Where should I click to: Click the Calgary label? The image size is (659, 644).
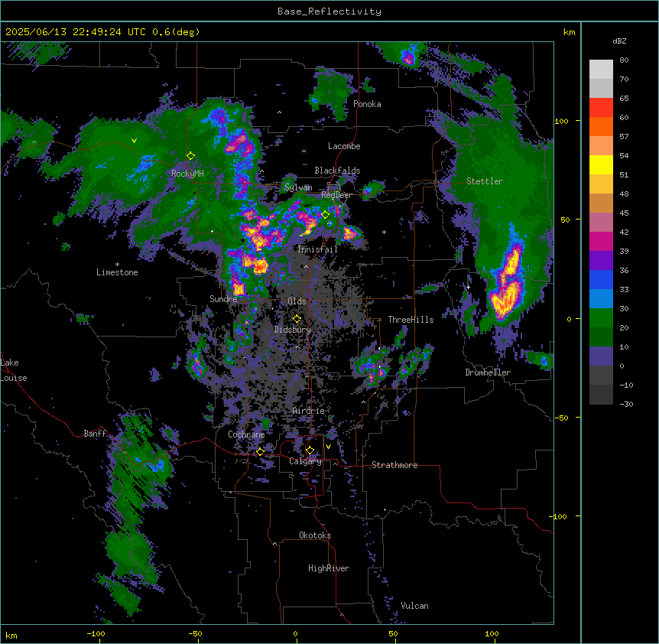[x=306, y=461]
